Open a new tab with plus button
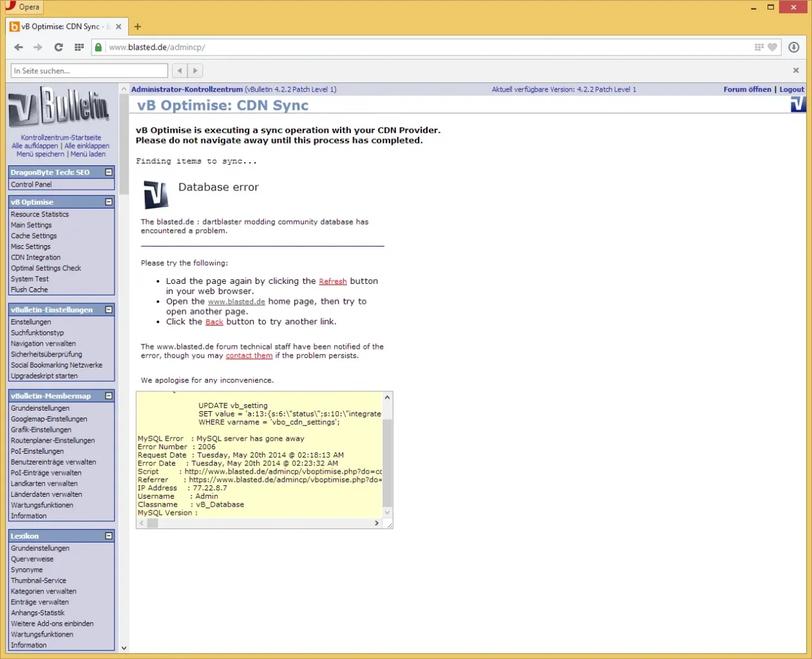Image resolution: width=812 pixels, height=659 pixels. 137,26
